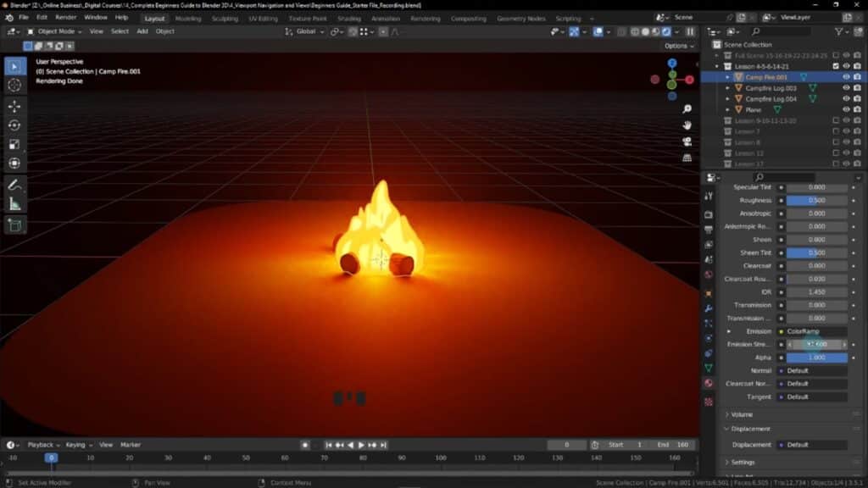
Task: Toggle camera view in viewport
Action: coord(687,141)
